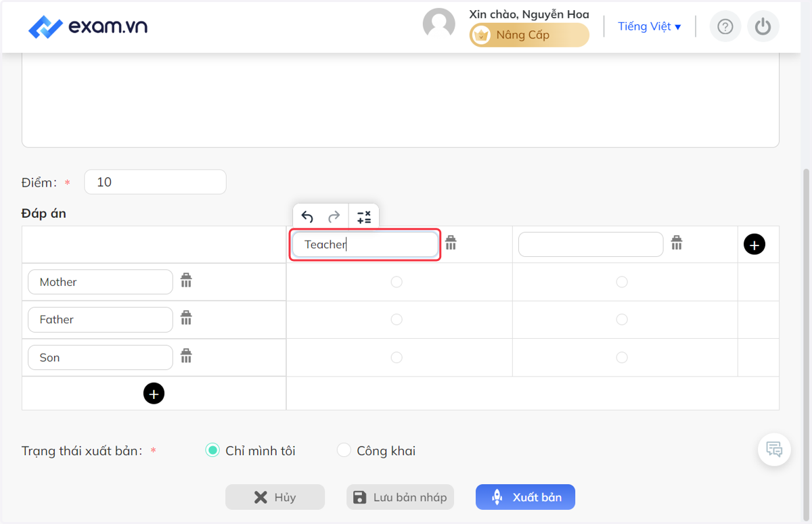
Task: Undo the last edit in floating toolbar
Action: pos(307,216)
